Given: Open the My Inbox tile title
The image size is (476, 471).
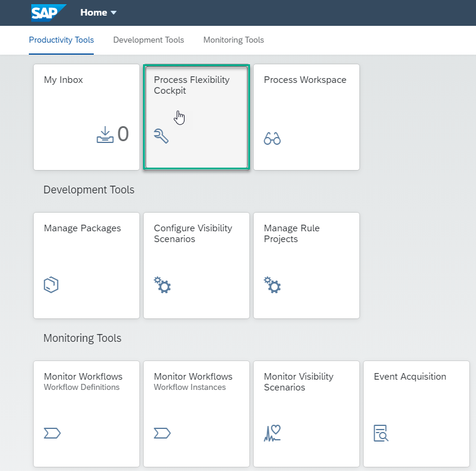Looking at the screenshot, I should (x=63, y=80).
